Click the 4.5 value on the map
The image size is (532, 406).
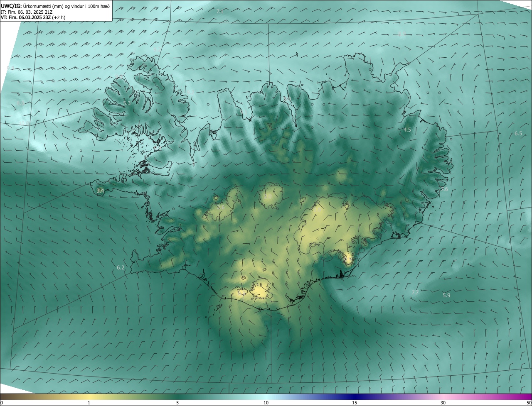407,130
